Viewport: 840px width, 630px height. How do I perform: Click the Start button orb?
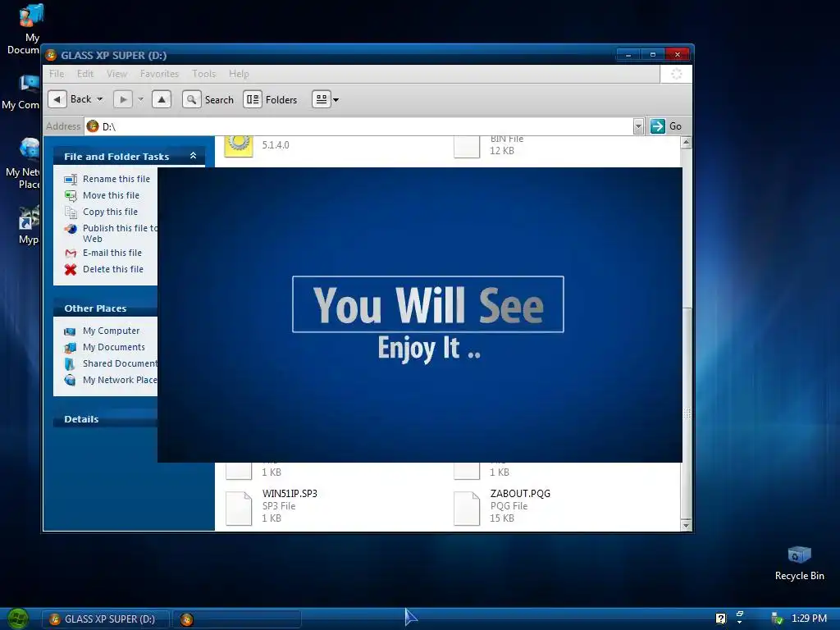point(18,619)
